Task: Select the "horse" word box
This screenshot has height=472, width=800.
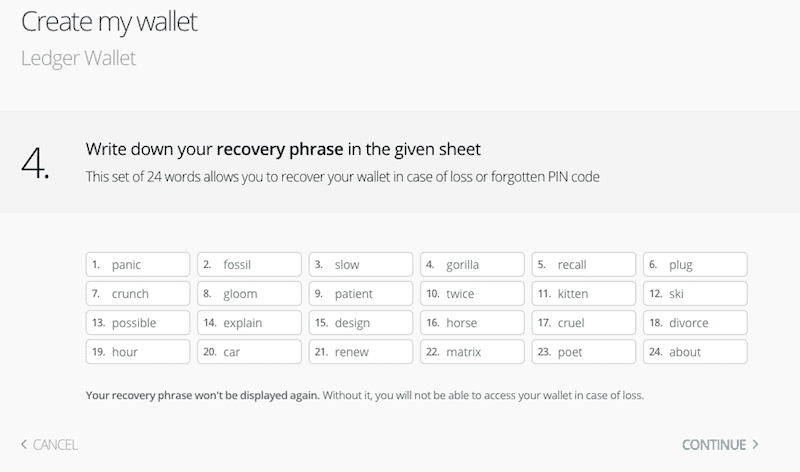Action: [471, 323]
